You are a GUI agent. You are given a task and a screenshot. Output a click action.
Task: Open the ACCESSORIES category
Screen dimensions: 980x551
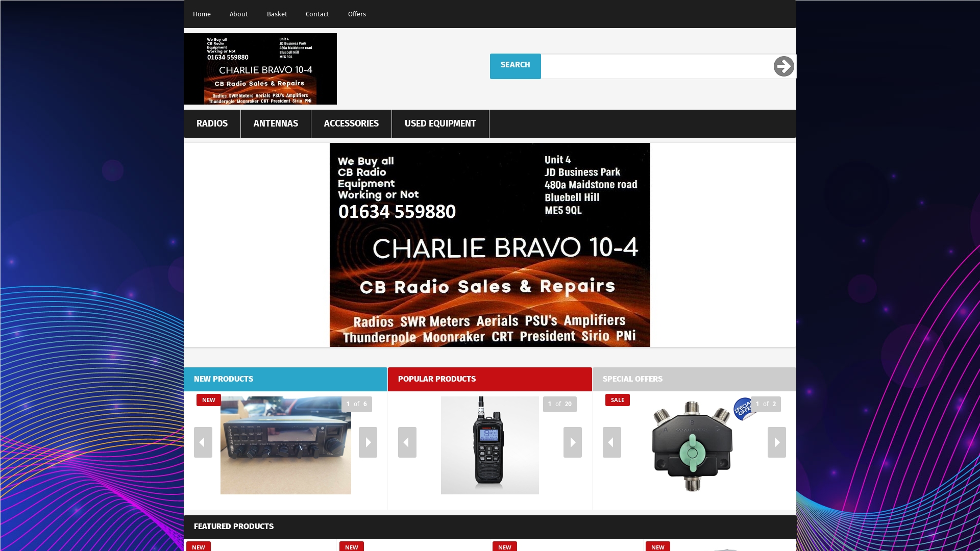pyautogui.click(x=351, y=123)
